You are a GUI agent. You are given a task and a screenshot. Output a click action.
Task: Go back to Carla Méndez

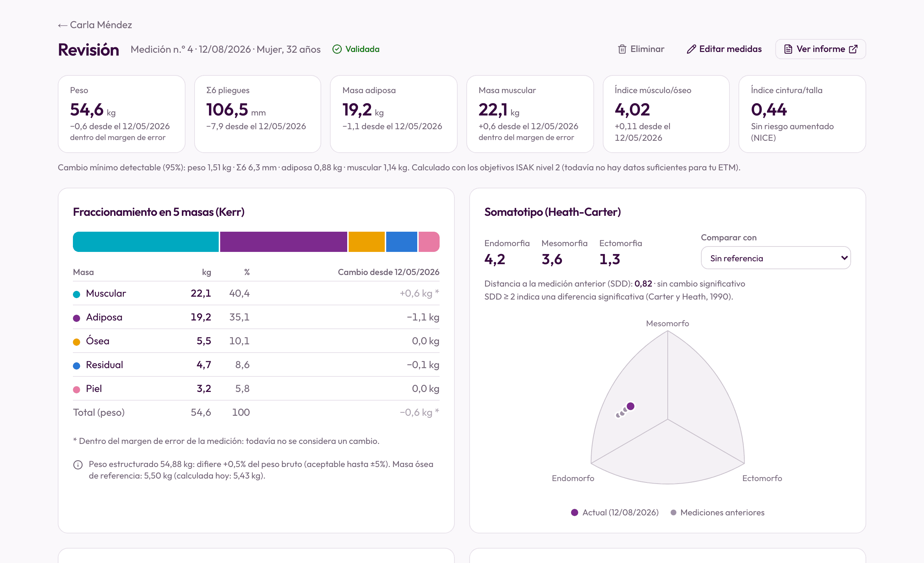pyautogui.click(x=95, y=25)
